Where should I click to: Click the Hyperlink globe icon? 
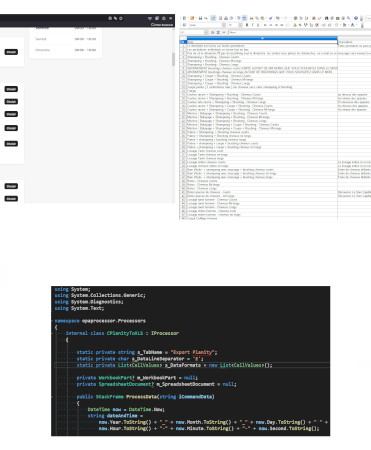click(295, 18)
